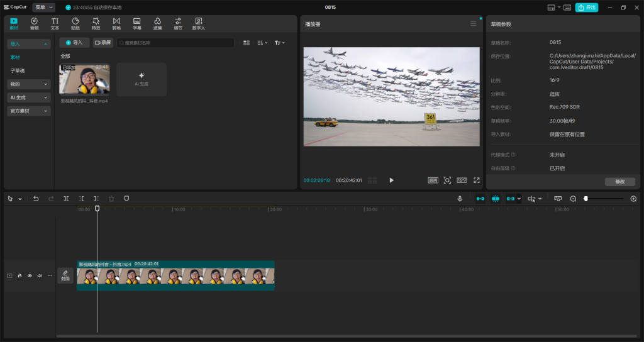This screenshot has width=644, height=342.
Task: Click the 录屏 screen record button
Action: click(x=103, y=43)
